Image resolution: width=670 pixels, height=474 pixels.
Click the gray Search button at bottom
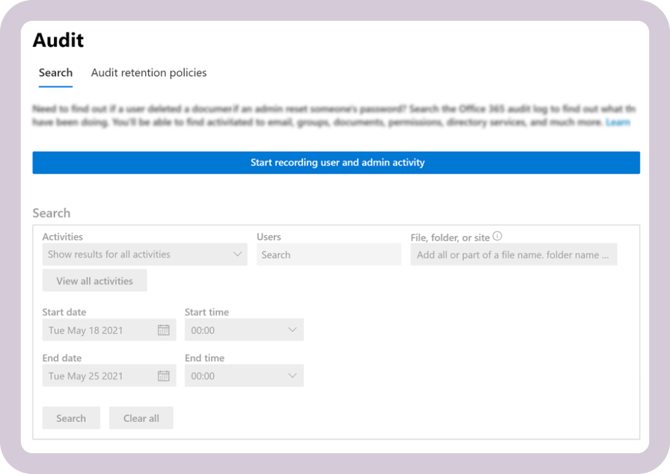pos(71,418)
